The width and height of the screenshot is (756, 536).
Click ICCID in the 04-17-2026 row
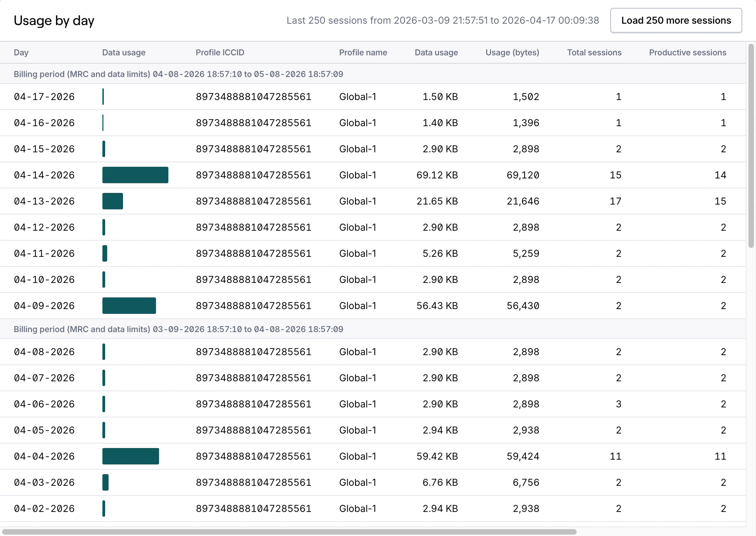click(254, 97)
